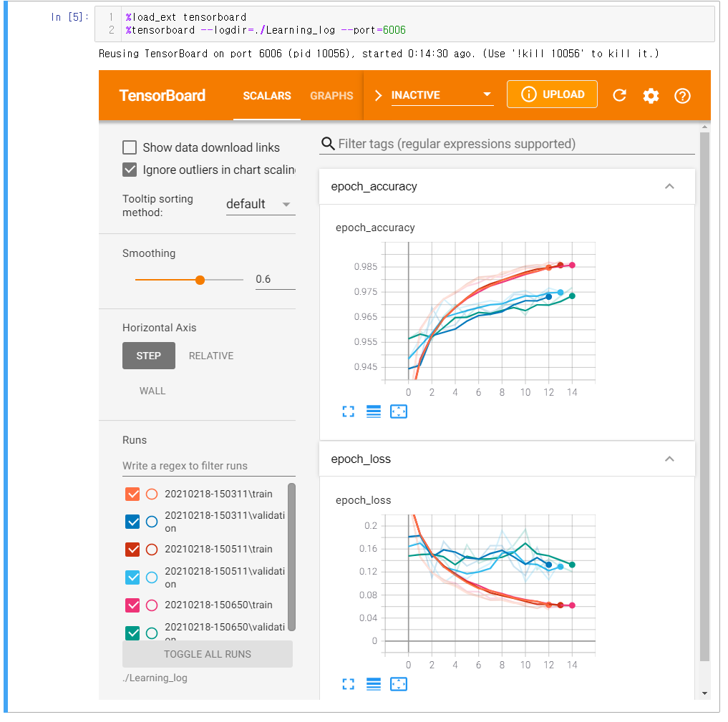The width and height of the screenshot is (728, 722).
Task: Fit domain to data on epoch_accuracy chart
Action: coord(398,411)
